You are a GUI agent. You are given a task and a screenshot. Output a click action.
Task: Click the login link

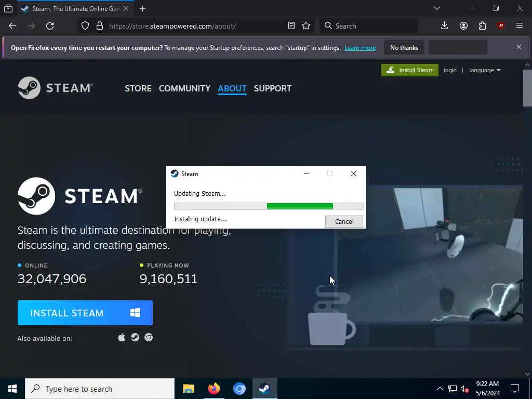pos(450,70)
